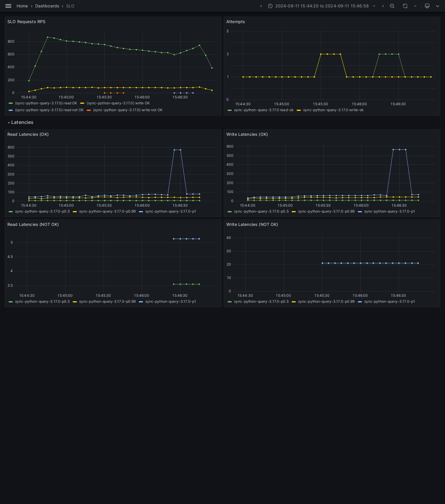Viewport: 445px width, 504px height.
Task: Click the highest point of the read OK RPS line
Action: coord(47,37)
